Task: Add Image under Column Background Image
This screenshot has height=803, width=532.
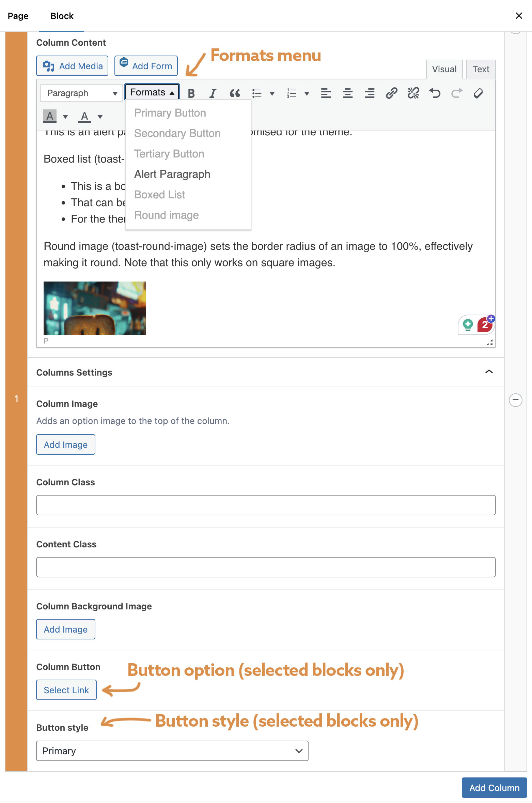Action: coord(66,629)
